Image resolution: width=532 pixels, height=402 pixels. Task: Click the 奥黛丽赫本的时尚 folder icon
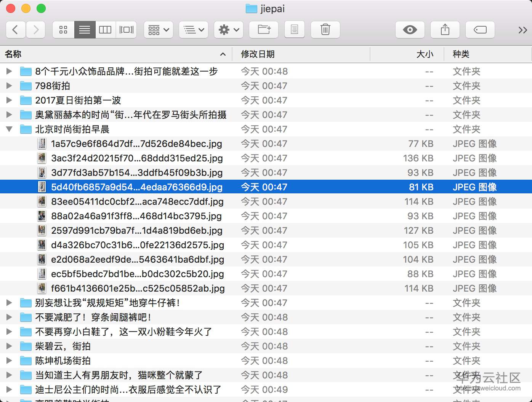[x=26, y=115]
